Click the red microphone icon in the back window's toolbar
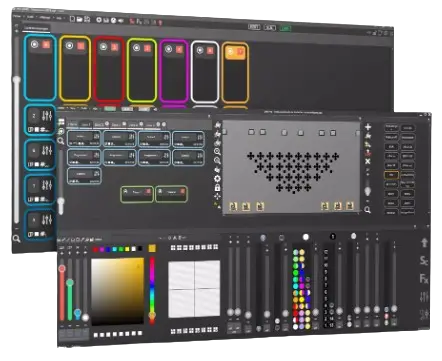 [160, 23]
